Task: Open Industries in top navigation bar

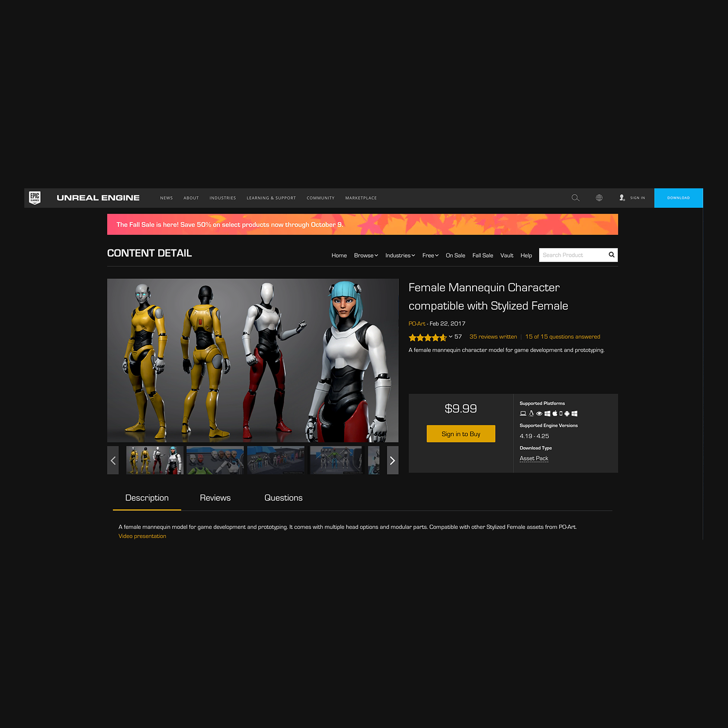Action: point(223,198)
